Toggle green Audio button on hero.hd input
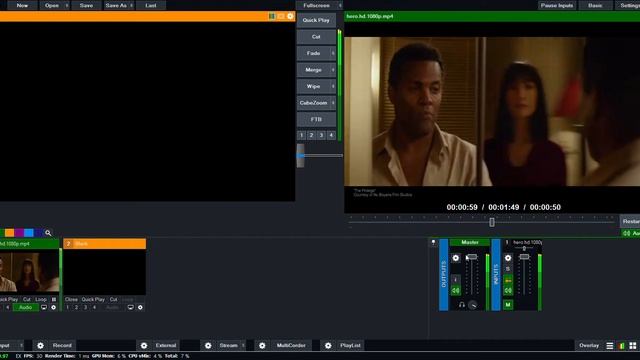 coord(25,307)
